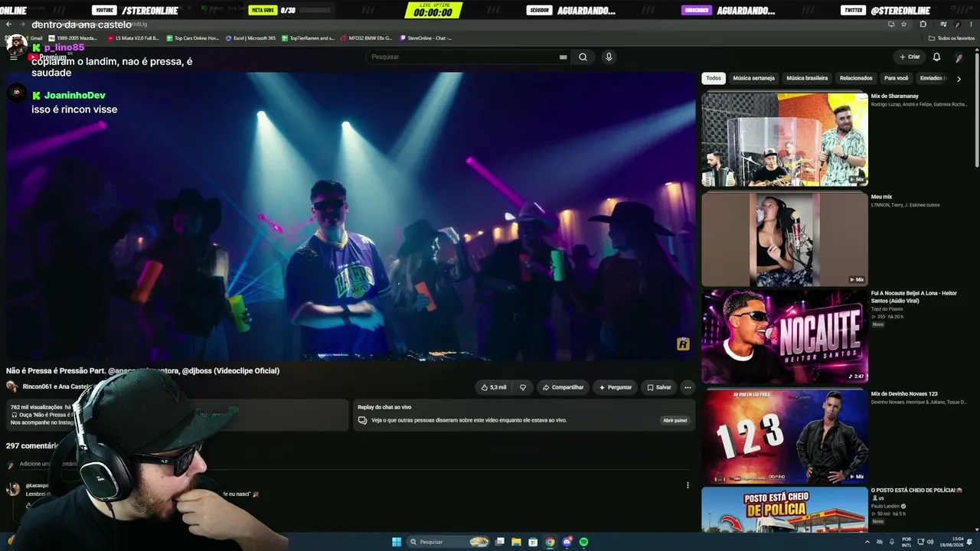Open Spotify from the taskbar
Viewport: 980px width, 551px height.
583,542
